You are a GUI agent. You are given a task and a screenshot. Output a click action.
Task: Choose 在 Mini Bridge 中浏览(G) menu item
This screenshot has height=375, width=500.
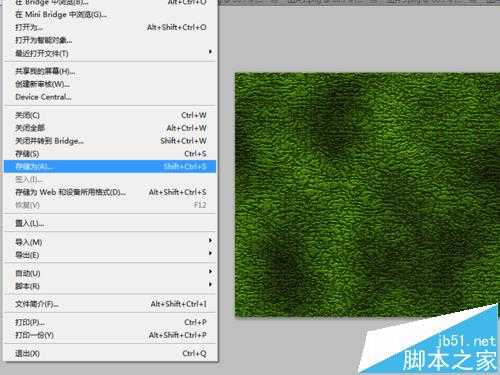point(110,15)
